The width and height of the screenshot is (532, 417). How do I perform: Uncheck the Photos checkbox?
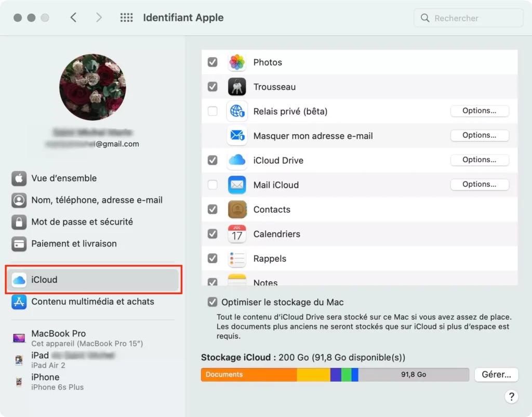click(212, 62)
